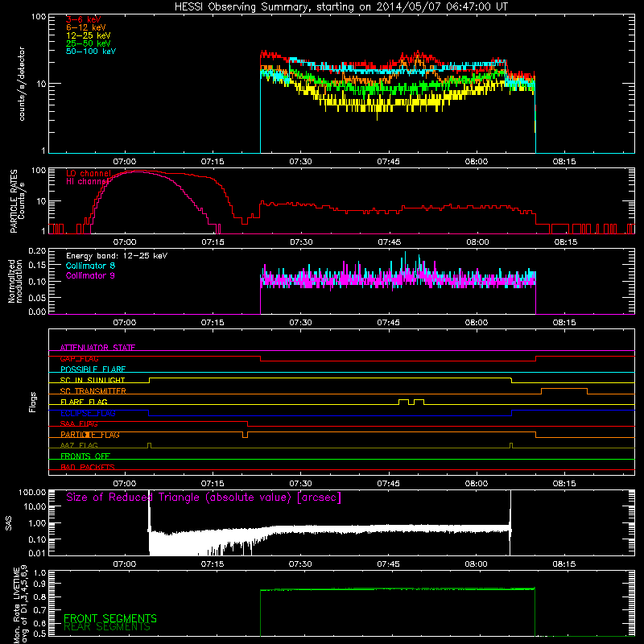Image resolution: width=644 pixels, height=644 pixels.
Task: Click the 'Energy band: 12-25 keV' label
Action: pos(117,256)
